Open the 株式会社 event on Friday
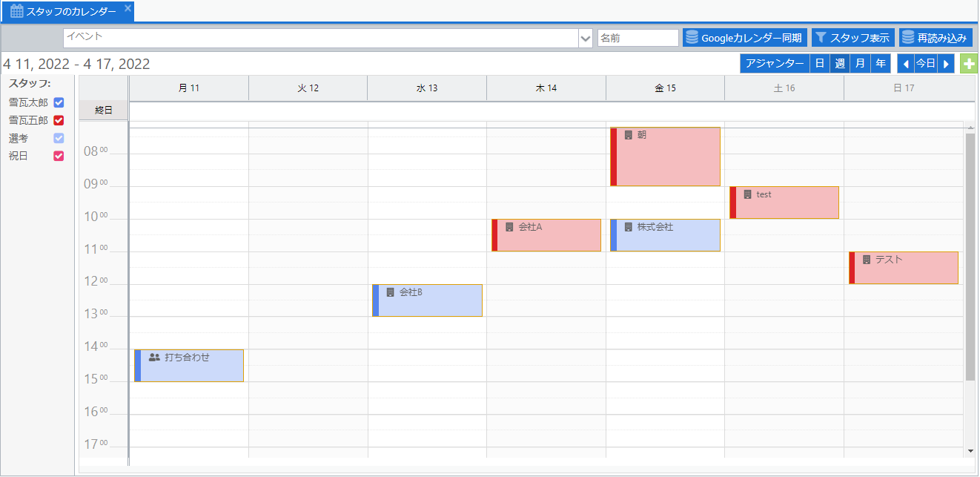The image size is (980, 477). point(666,235)
